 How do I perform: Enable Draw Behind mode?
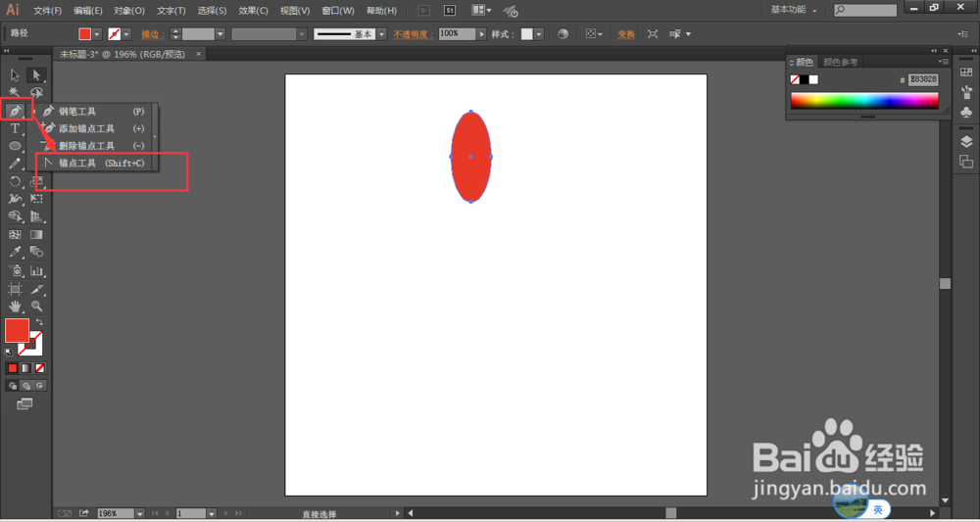coord(26,386)
